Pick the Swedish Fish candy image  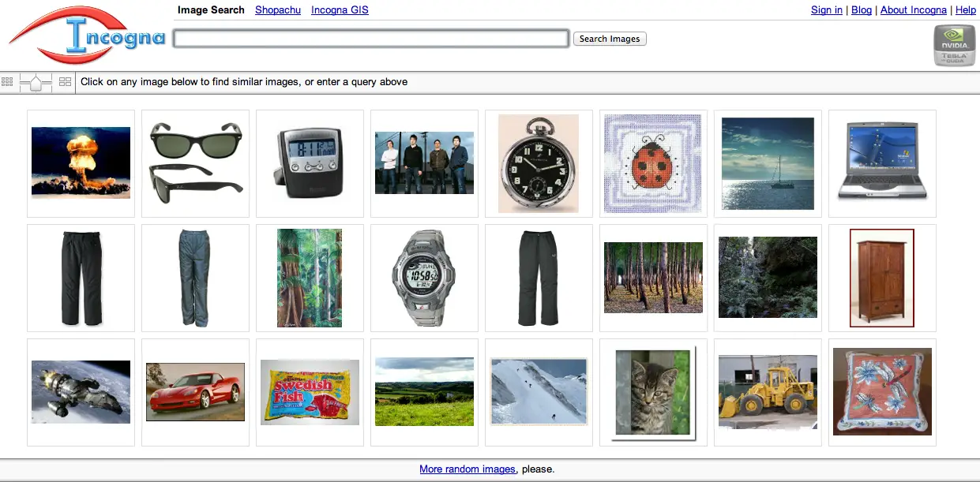[310, 392]
